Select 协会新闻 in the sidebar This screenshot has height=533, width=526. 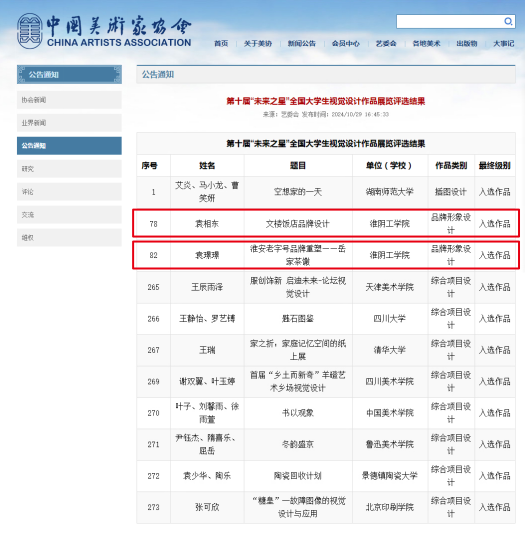(69, 100)
